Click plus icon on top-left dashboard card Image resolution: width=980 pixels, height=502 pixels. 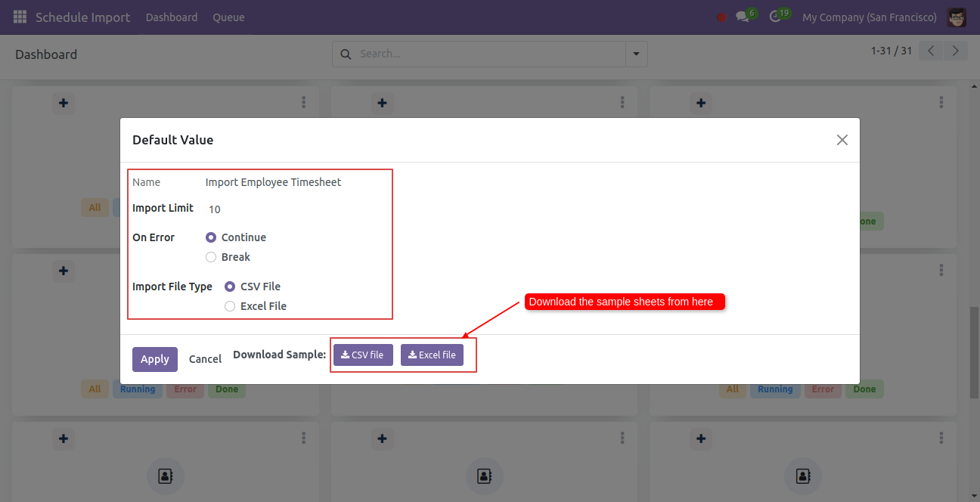[64, 103]
